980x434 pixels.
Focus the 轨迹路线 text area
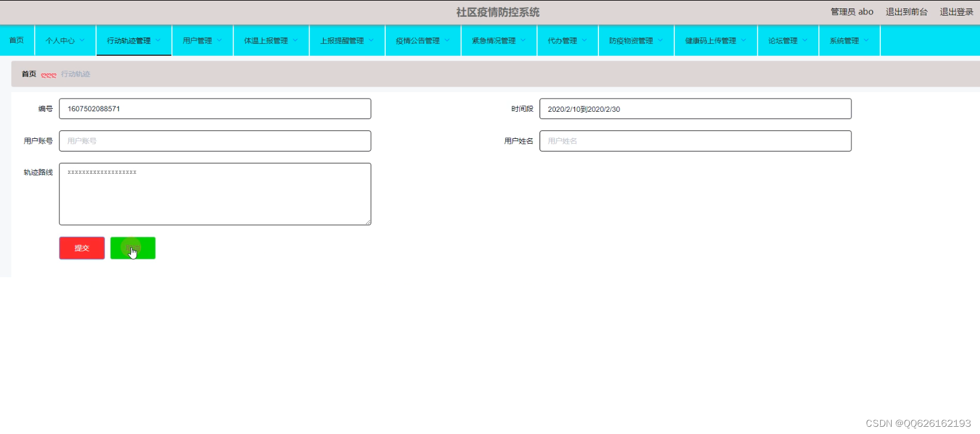point(215,194)
